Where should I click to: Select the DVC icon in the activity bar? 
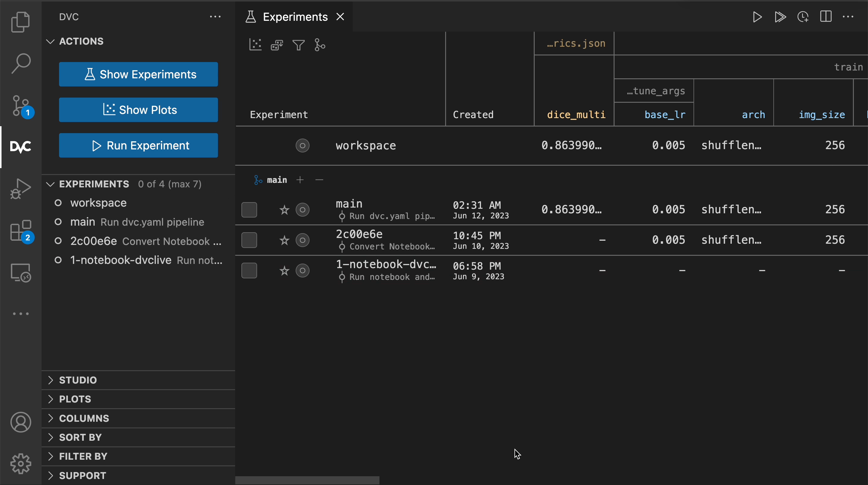pyautogui.click(x=21, y=146)
